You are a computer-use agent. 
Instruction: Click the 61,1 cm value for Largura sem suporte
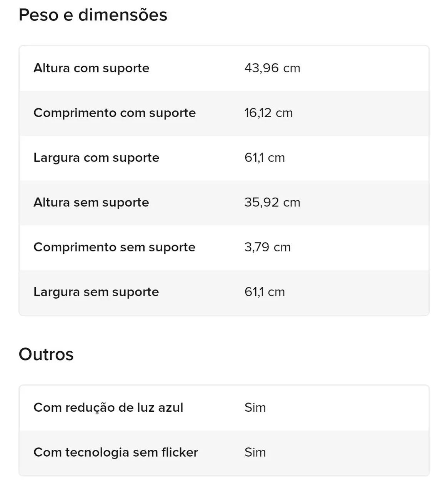(265, 292)
